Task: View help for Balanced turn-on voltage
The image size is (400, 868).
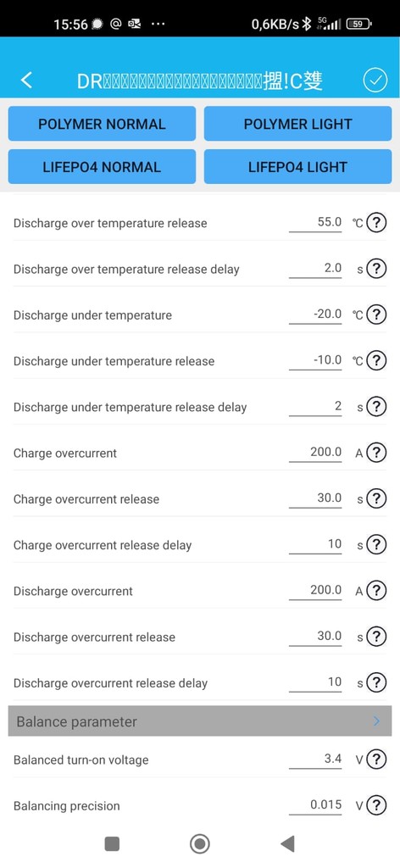Action: pyautogui.click(x=376, y=759)
